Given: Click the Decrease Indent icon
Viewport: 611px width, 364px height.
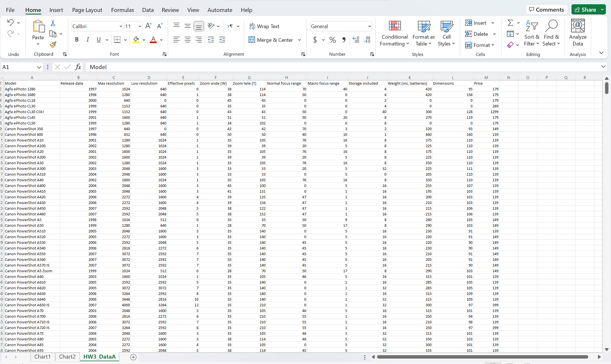Looking at the screenshot, I should click(211, 40).
